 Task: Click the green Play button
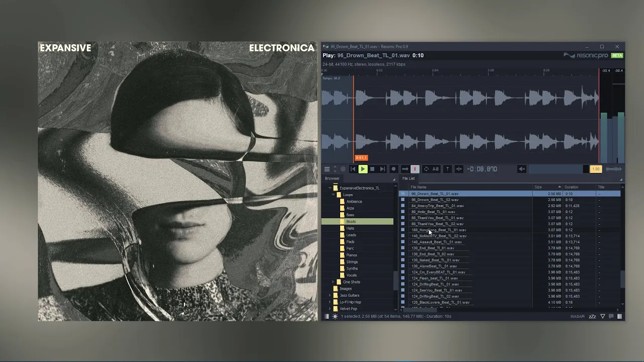(x=363, y=169)
